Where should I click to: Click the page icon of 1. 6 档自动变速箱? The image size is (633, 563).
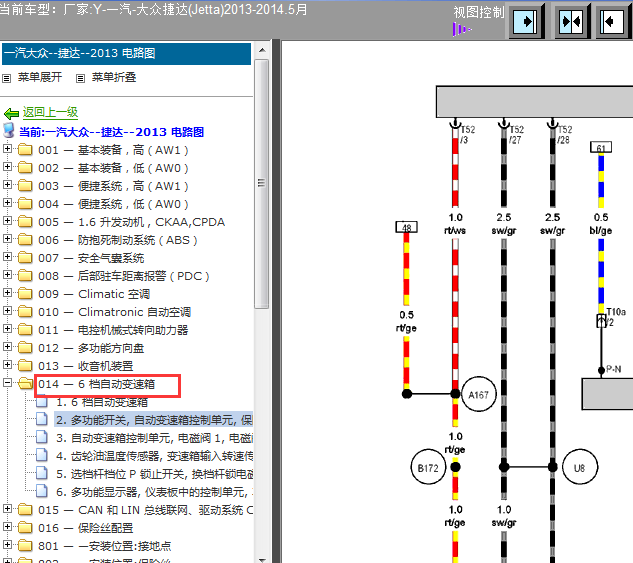click(42, 402)
